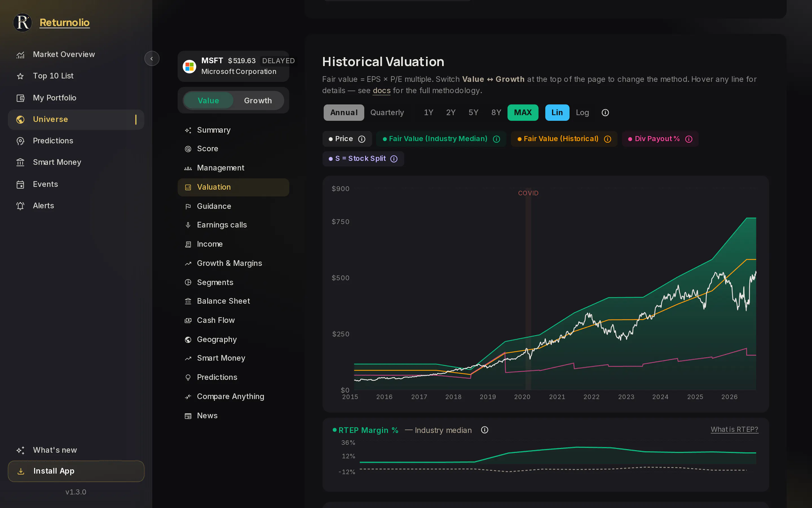Go to Compare Anything
The width and height of the screenshot is (812, 508).
coord(233,397)
